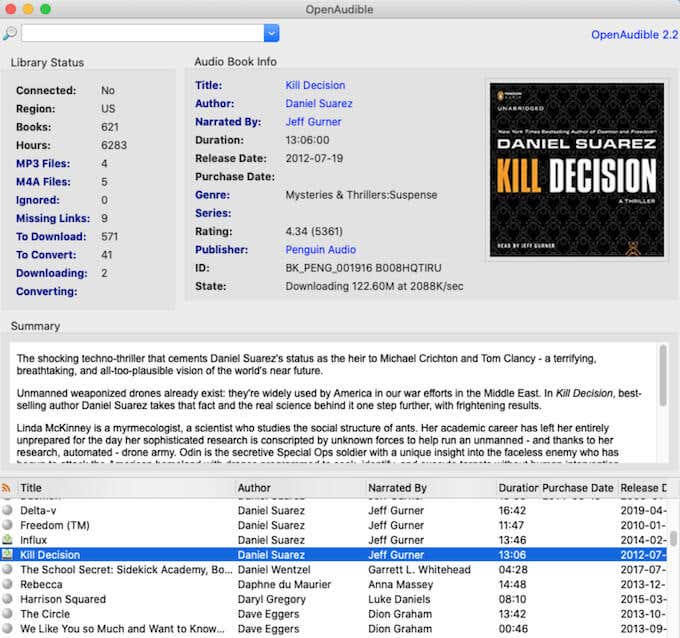Image resolution: width=680 pixels, height=638 pixels.
Task: Sort the book list by Author column
Action: [x=254, y=488]
